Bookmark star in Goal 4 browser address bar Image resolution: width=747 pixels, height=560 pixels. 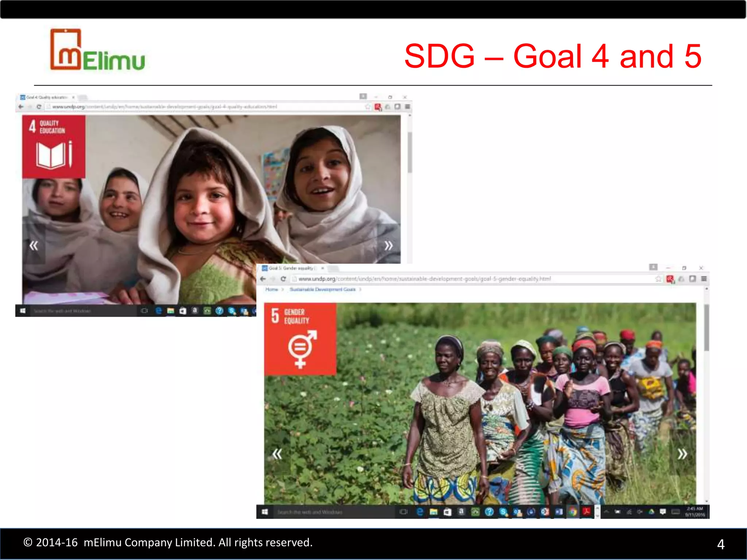click(368, 107)
